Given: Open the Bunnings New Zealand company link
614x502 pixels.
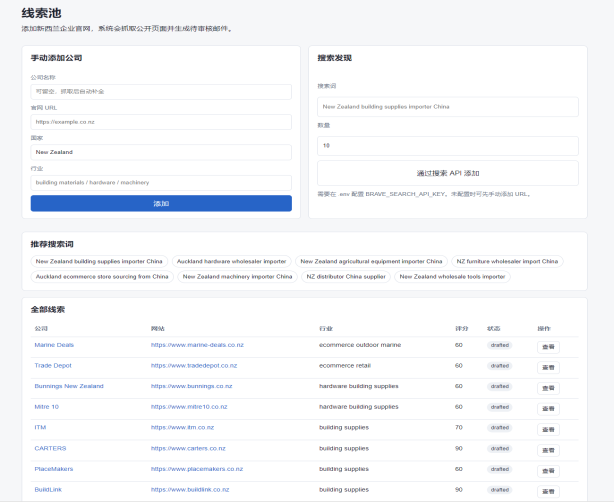Looking at the screenshot, I should (x=69, y=386).
